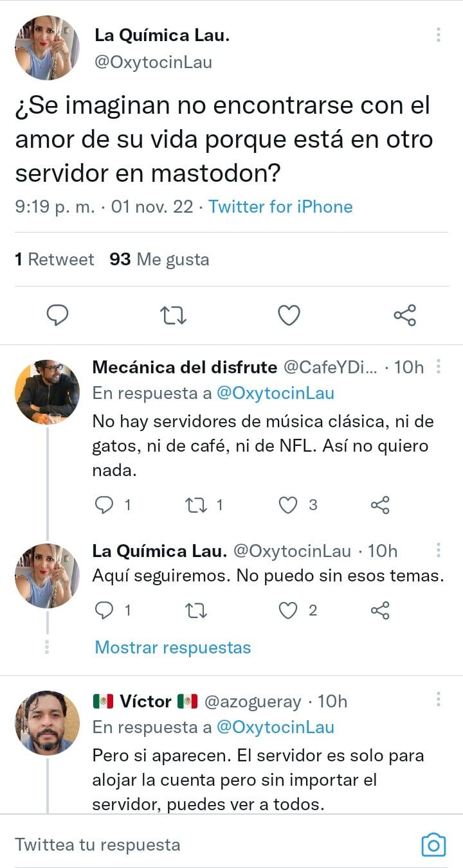Expand thread with 'Mostrar respuestas'
Screen dimensions: 463x868
172,647
